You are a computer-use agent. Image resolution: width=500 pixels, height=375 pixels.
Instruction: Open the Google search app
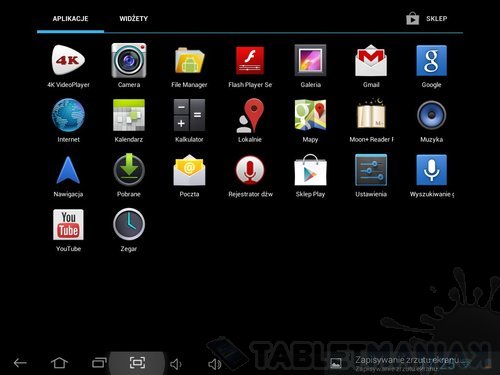pyautogui.click(x=431, y=66)
